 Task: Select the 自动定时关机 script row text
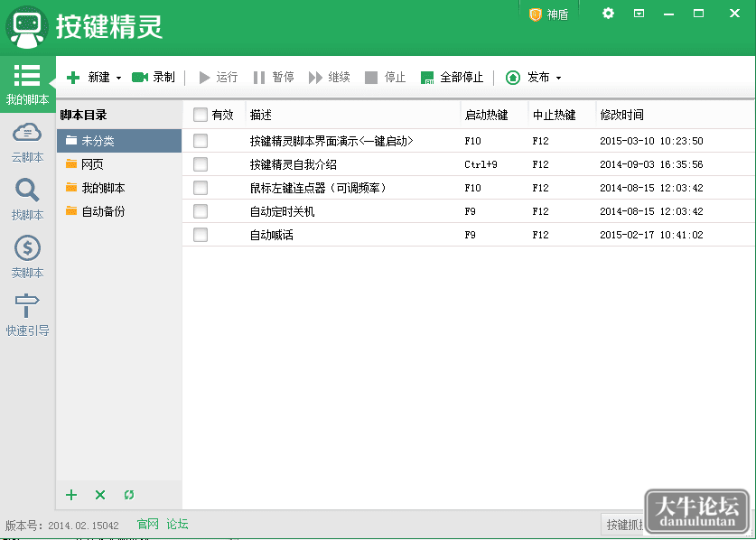click(282, 211)
